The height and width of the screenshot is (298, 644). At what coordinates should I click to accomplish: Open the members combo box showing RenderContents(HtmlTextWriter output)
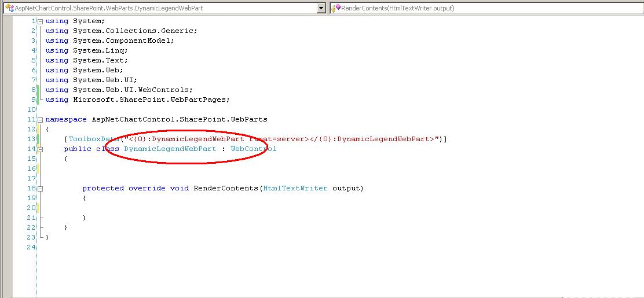pos(486,8)
